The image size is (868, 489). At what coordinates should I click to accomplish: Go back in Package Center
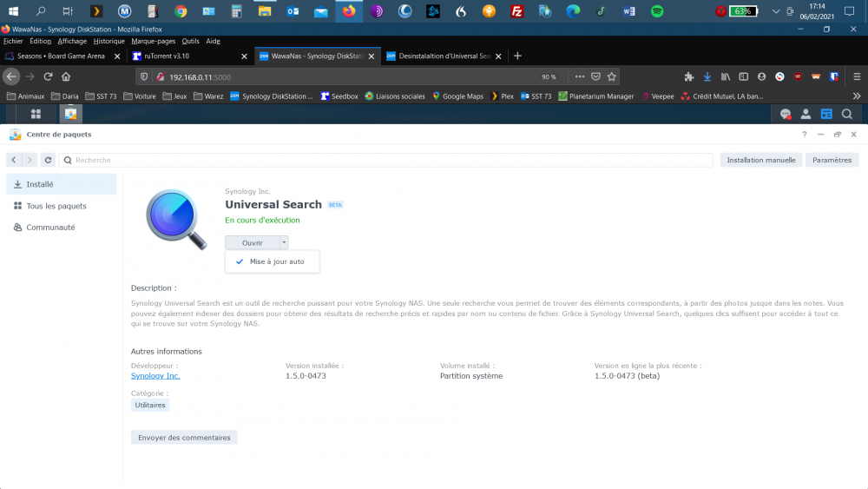tap(14, 160)
